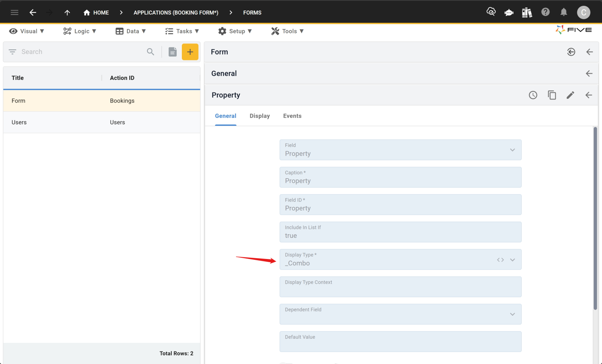This screenshot has height=364, width=602.
Task: Open the Display Type dropdown
Action: click(x=512, y=259)
